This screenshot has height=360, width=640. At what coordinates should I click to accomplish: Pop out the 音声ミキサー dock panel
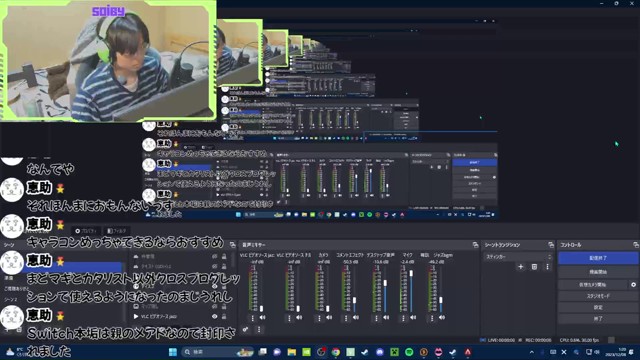pos(476,245)
